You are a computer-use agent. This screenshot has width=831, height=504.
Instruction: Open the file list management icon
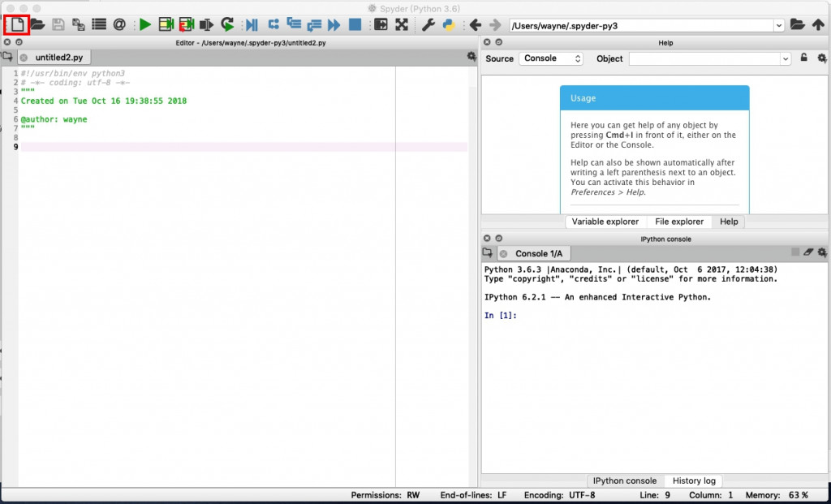pos(98,24)
